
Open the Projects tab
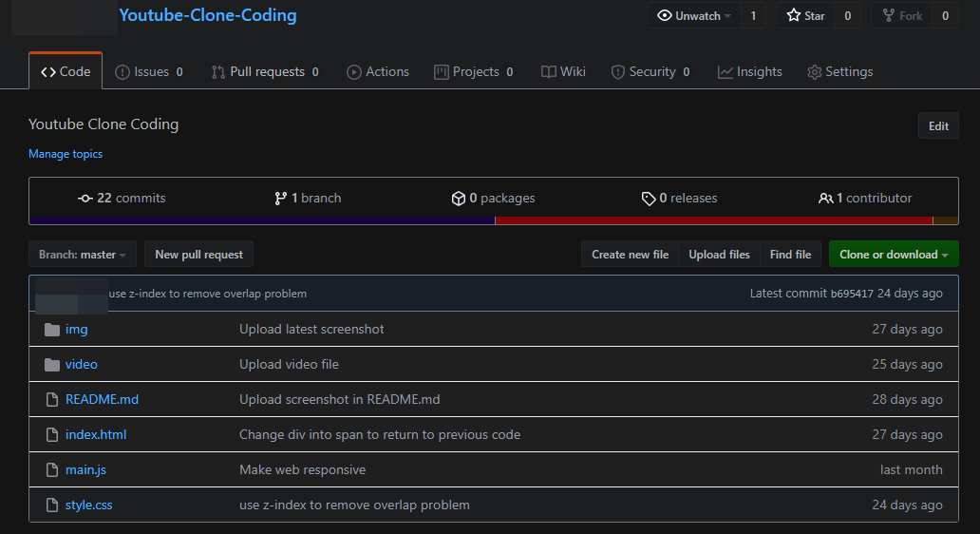[474, 72]
